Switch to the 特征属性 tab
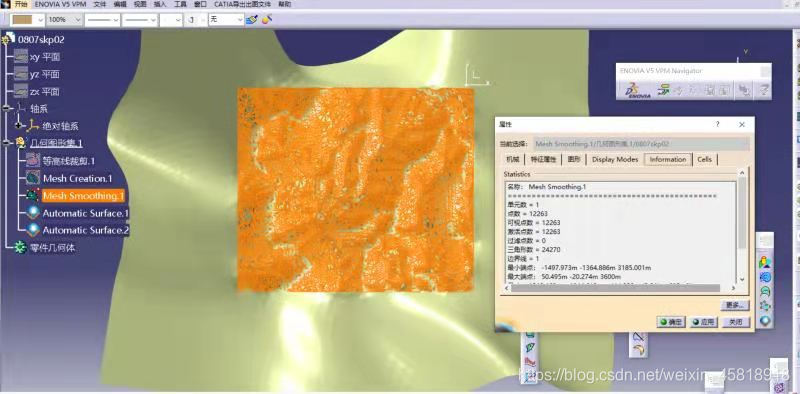Viewport: 800px width, 394px height. coord(544,159)
